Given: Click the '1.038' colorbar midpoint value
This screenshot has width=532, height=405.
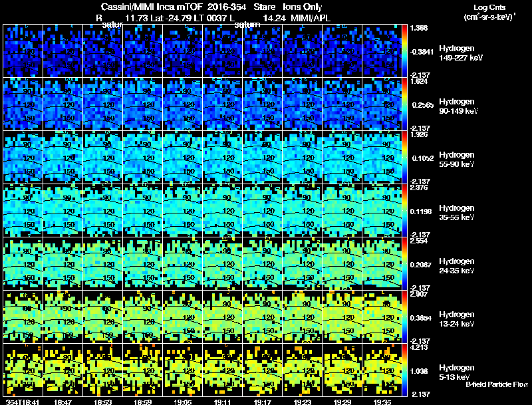Looking at the screenshot, I should pos(419,372).
